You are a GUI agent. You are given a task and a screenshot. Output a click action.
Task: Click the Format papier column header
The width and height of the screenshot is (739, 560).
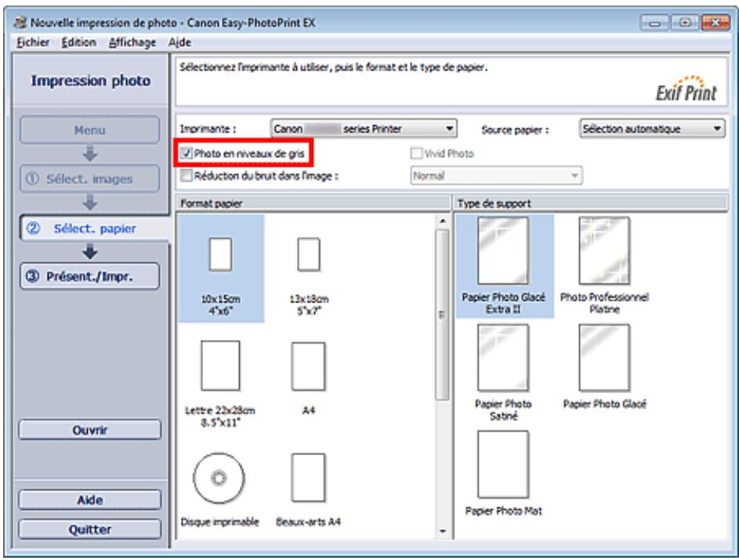(313, 204)
